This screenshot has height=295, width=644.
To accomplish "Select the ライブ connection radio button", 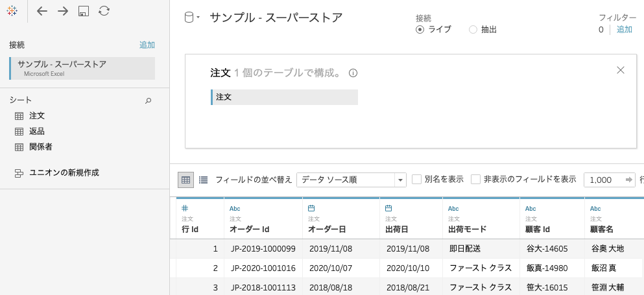I will click(420, 30).
